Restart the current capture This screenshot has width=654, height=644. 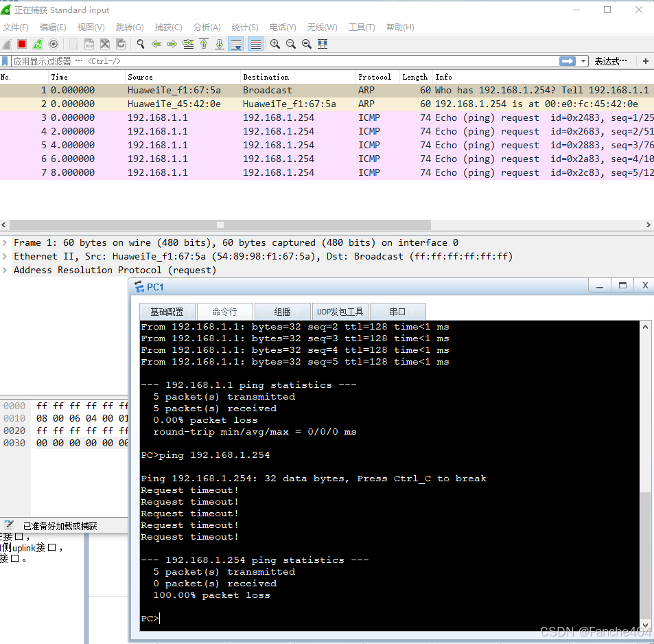click(38, 44)
